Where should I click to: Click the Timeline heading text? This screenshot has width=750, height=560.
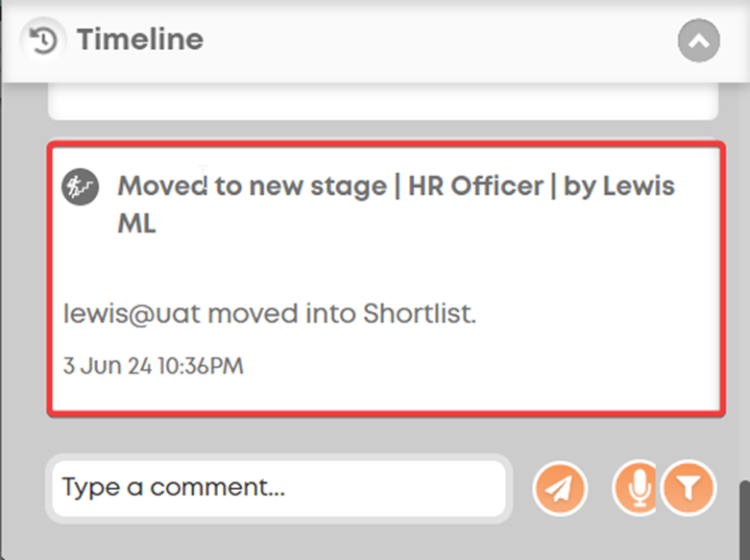pos(140,39)
